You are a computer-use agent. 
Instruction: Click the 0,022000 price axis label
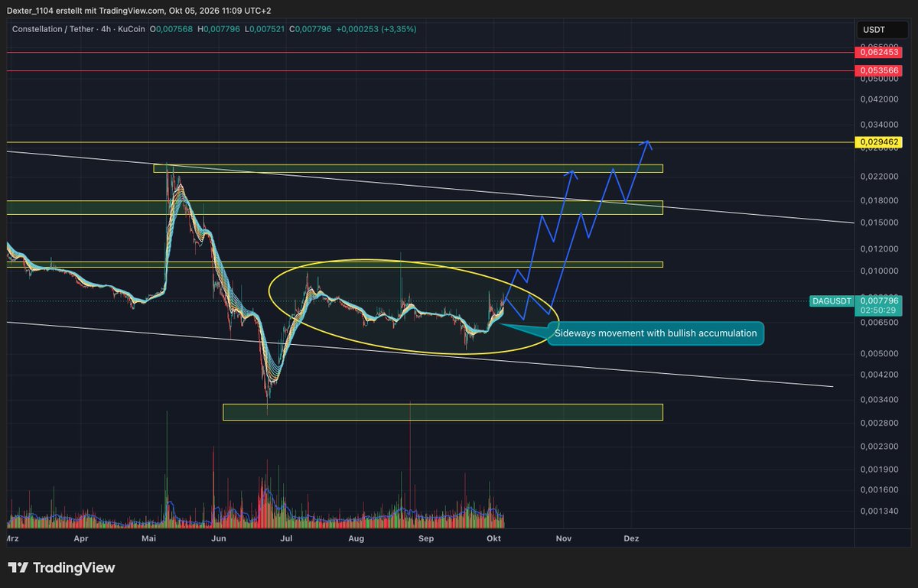coord(878,177)
